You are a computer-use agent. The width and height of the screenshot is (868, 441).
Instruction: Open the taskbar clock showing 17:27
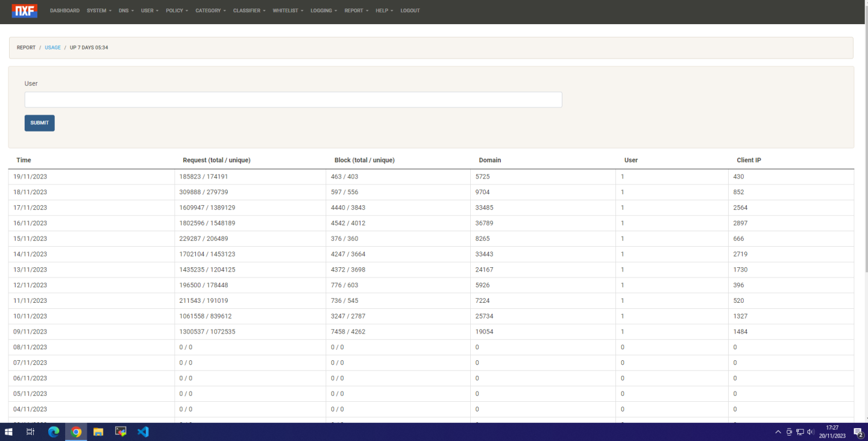click(x=832, y=432)
